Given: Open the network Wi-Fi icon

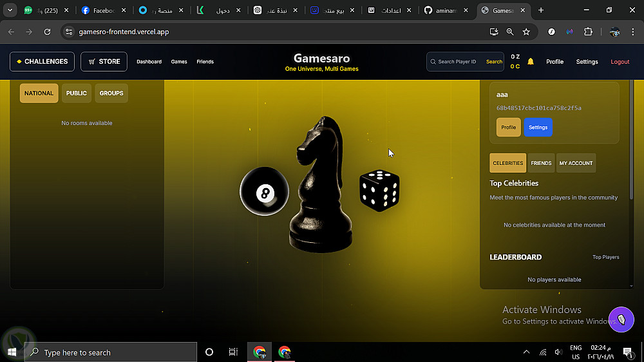Looking at the screenshot, I should pyautogui.click(x=543, y=352).
